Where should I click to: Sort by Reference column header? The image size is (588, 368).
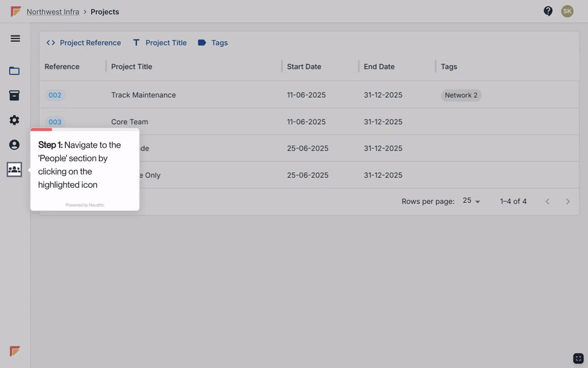click(62, 67)
